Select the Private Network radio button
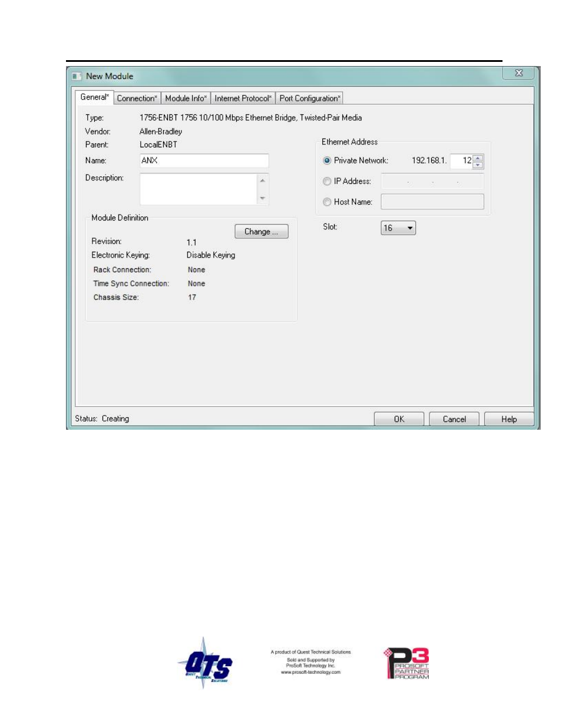The height and width of the screenshot is (728, 562). tap(327, 160)
